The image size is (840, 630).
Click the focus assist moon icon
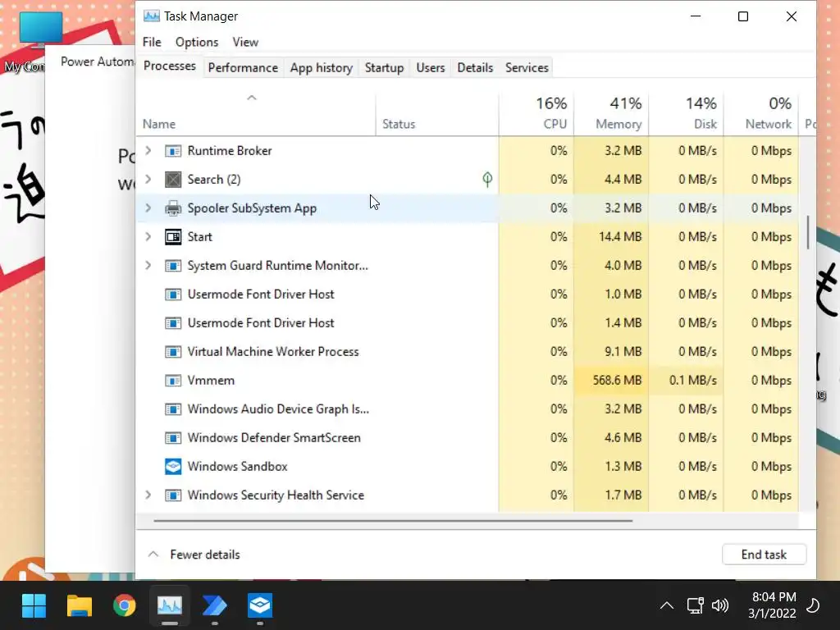coord(813,606)
